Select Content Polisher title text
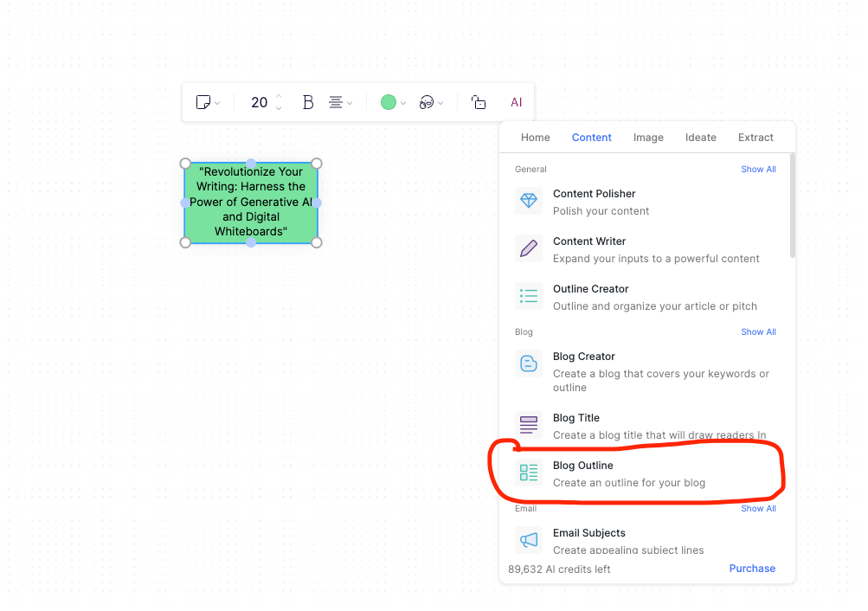Screen dimensions: 868x611 click(594, 194)
